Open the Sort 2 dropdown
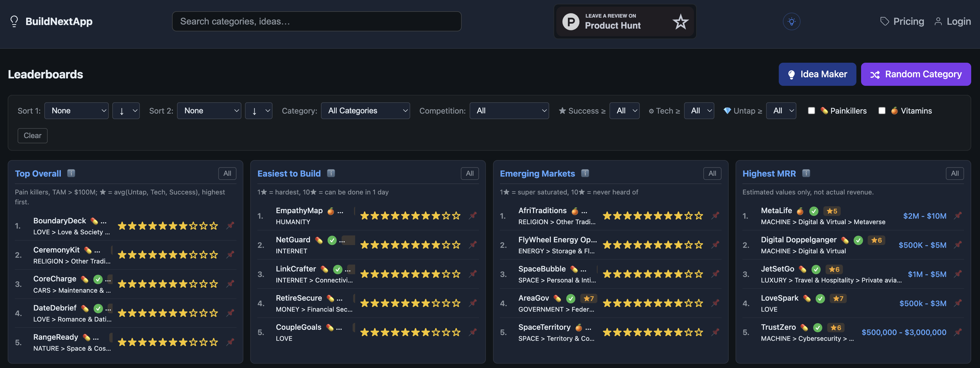Image resolution: width=980 pixels, height=368 pixels. tap(209, 111)
